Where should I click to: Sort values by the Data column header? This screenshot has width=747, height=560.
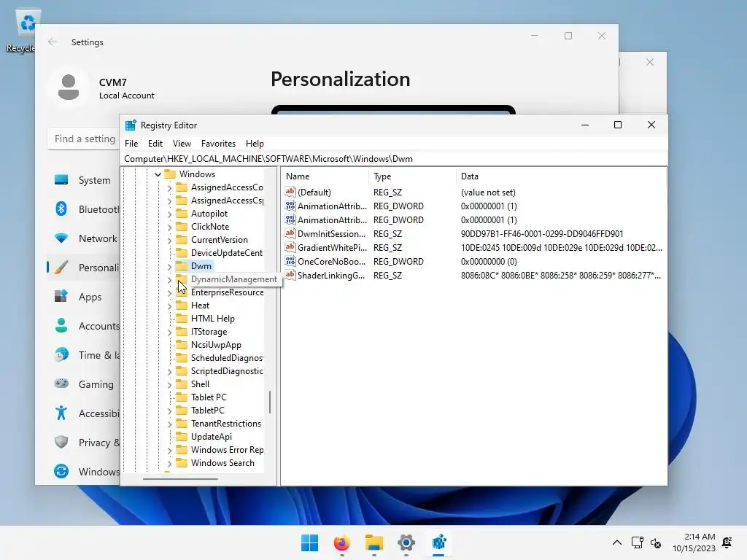click(561, 176)
